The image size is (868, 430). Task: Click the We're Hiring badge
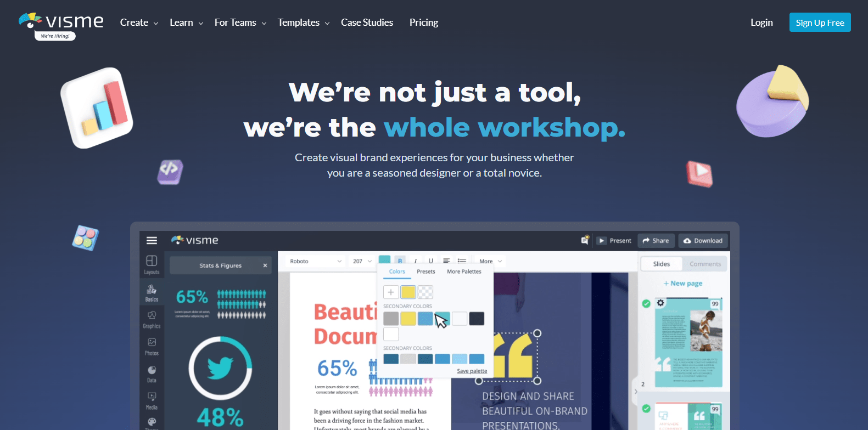[x=55, y=36]
